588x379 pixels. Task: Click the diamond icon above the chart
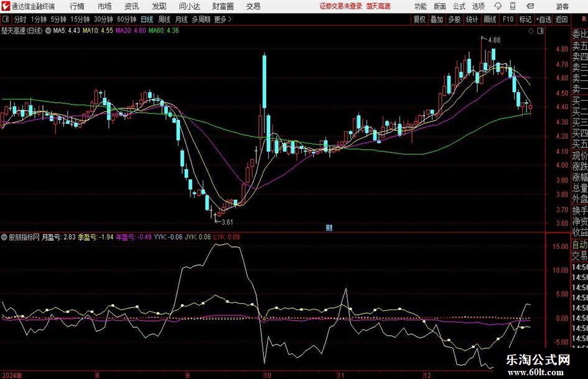point(531,30)
